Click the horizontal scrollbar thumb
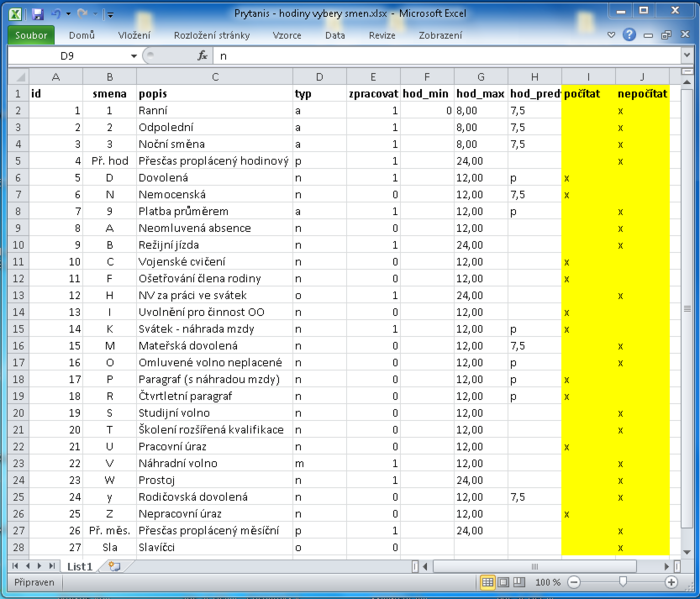Viewport: 700px width, 599px height. tap(534, 566)
